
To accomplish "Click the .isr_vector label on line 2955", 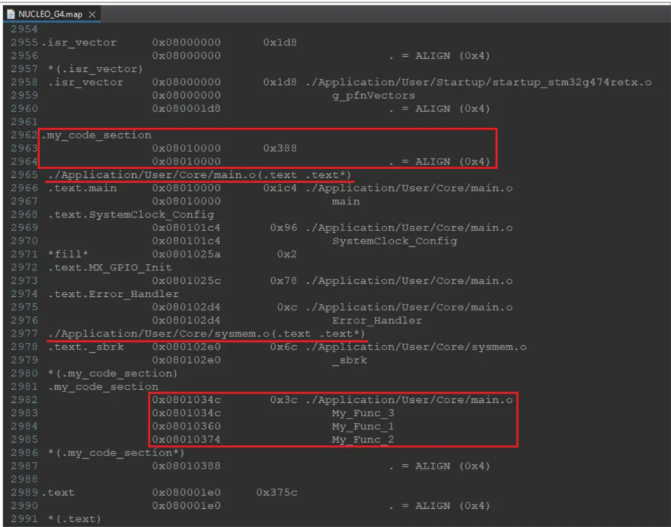I will 79,43.
